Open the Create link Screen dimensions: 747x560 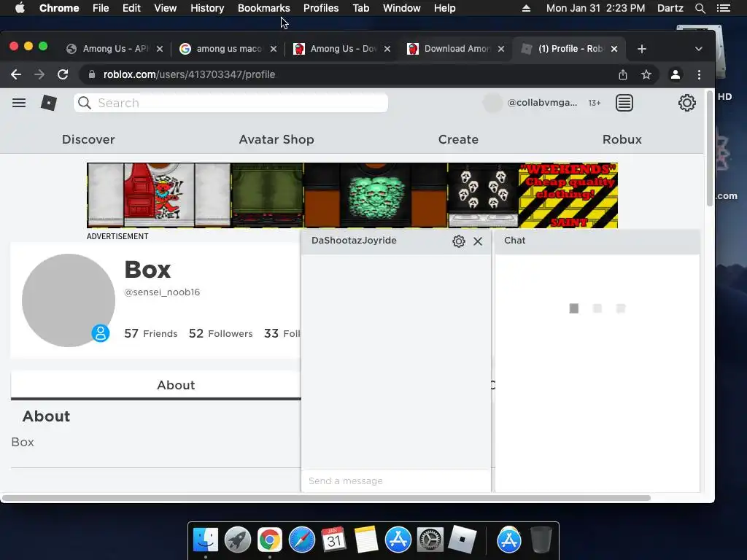click(458, 139)
